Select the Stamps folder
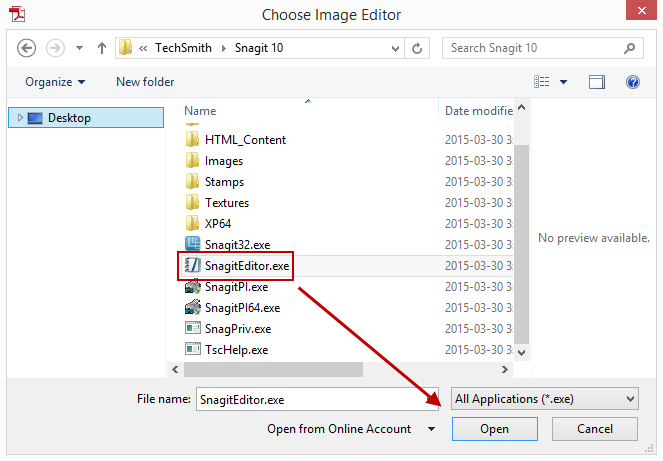Screen dimensions: 663x461 click(224, 182)
